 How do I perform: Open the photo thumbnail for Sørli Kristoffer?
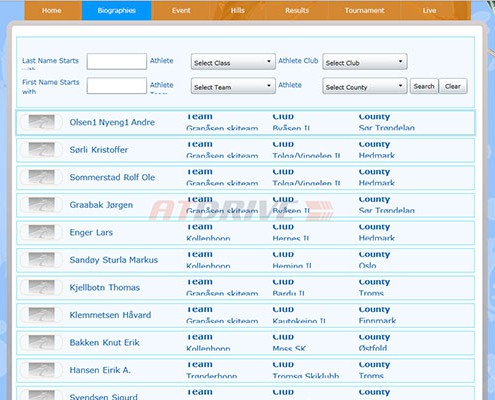(41, 150)
